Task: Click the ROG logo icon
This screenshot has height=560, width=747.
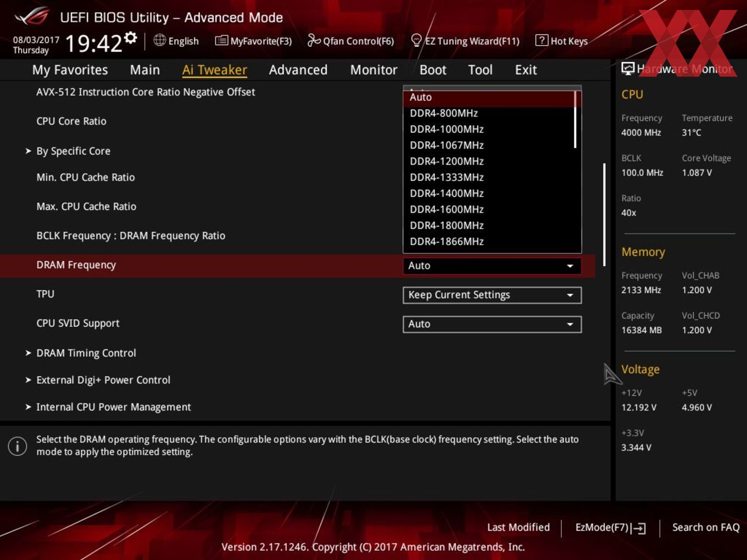Action: tap(31, 16)
